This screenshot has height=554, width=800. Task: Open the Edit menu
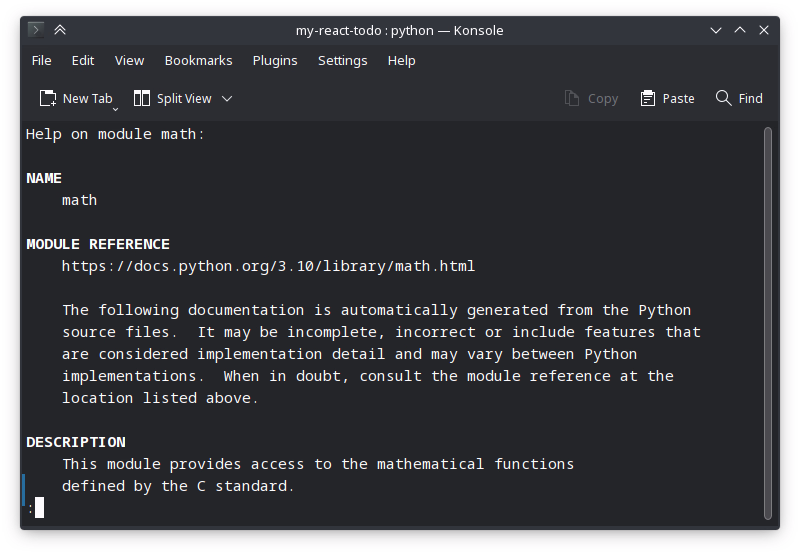tap(83, 60)
